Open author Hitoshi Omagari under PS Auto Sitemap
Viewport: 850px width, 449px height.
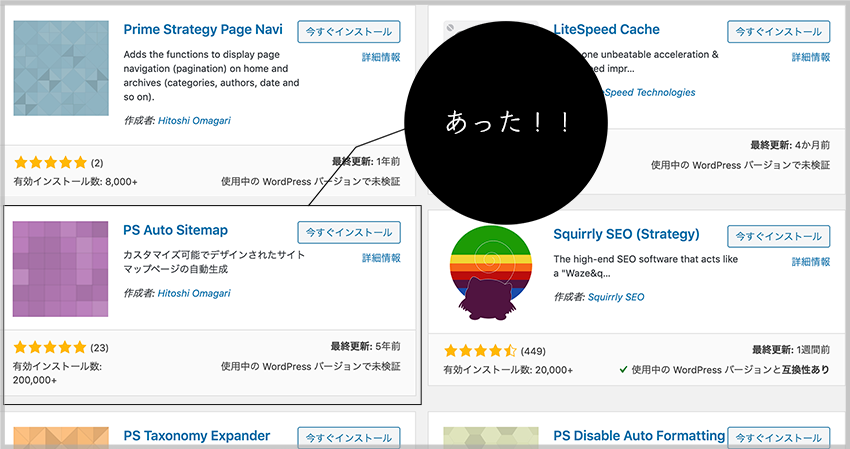[194, 293]
